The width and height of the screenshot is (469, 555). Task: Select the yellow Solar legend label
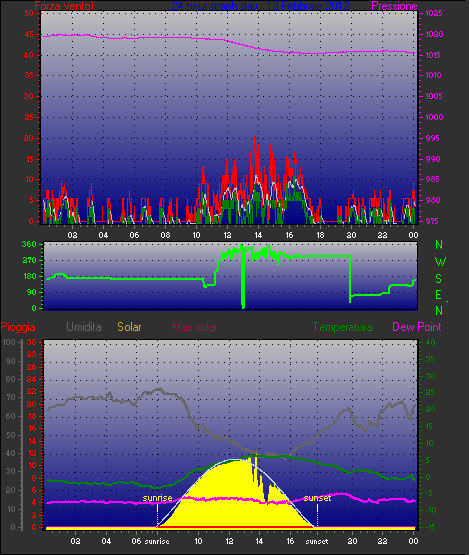(x=129, y=327)
